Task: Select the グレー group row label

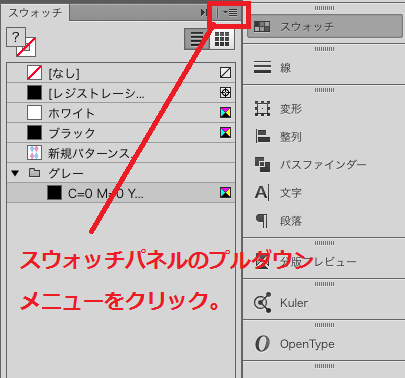Action: click(x=66, y=173)
